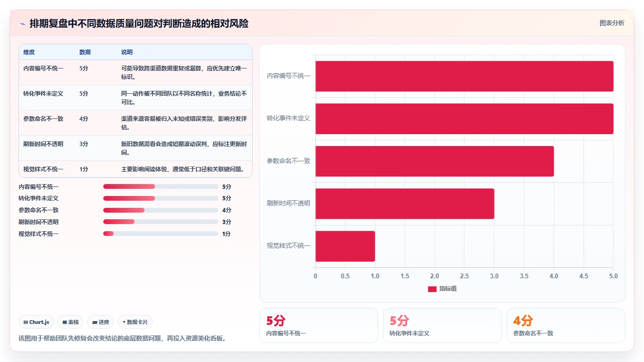644x362 pixels.
Task: Click the 4分 value beside the 参数命名不一致 progress bar
Action: coord(226,210)
